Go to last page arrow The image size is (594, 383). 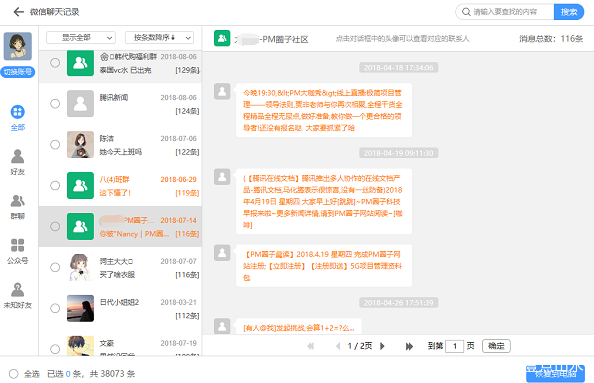pyautogui.click(x=409, y=346)
